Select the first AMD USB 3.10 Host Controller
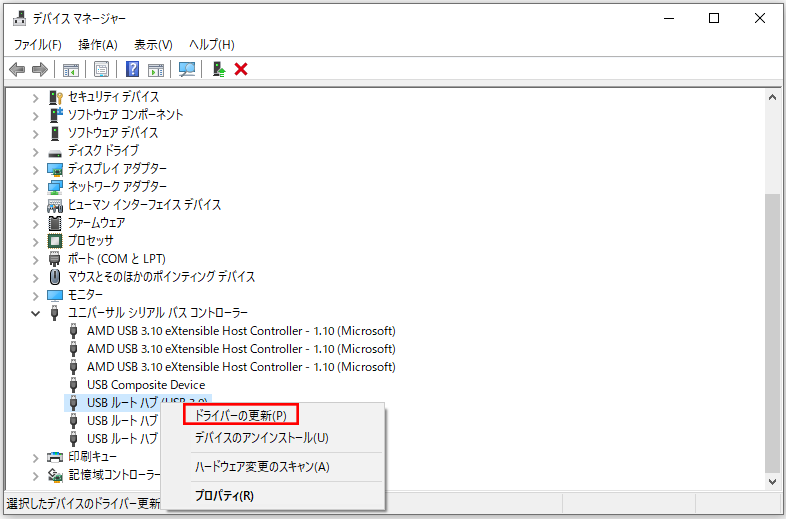The image size is (786, 519). [x=240, y=331]
